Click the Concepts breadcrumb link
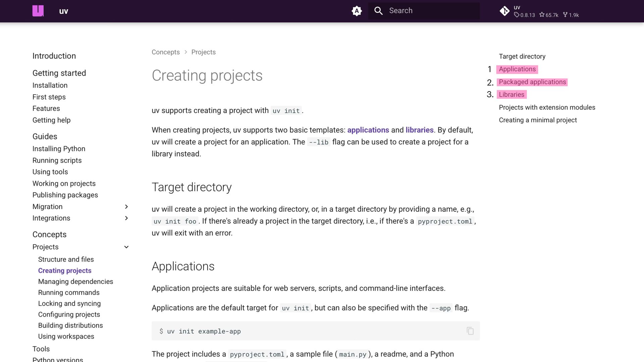 165,52
